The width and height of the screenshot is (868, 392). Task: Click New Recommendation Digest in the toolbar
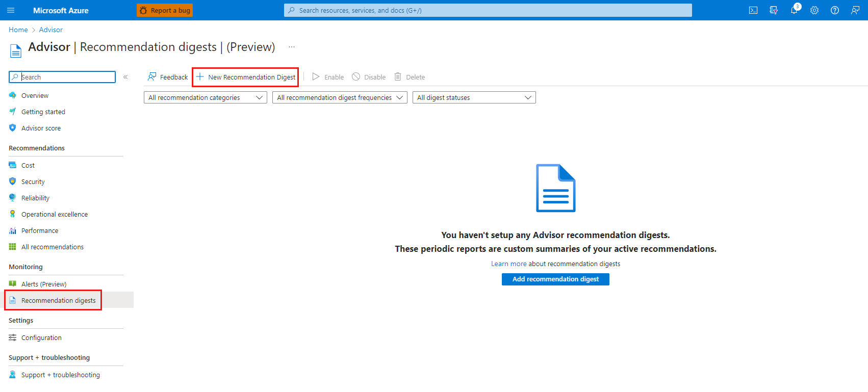[x=246, y=77]
